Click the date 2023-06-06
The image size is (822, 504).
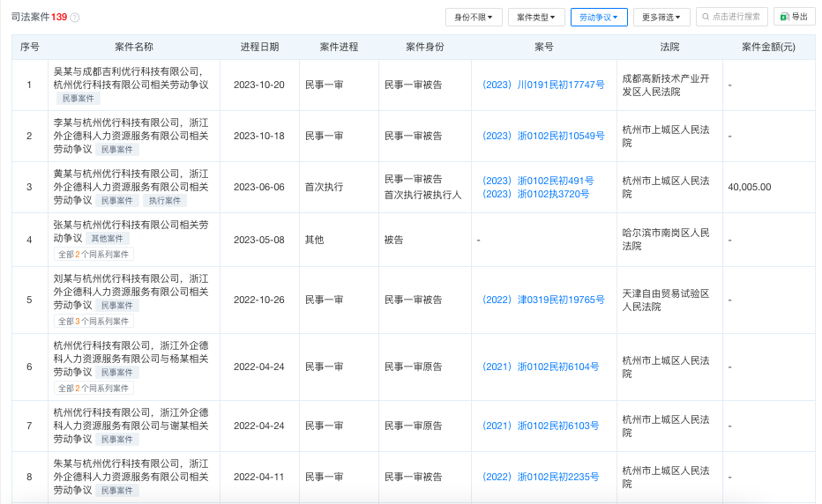coord(259,187)
